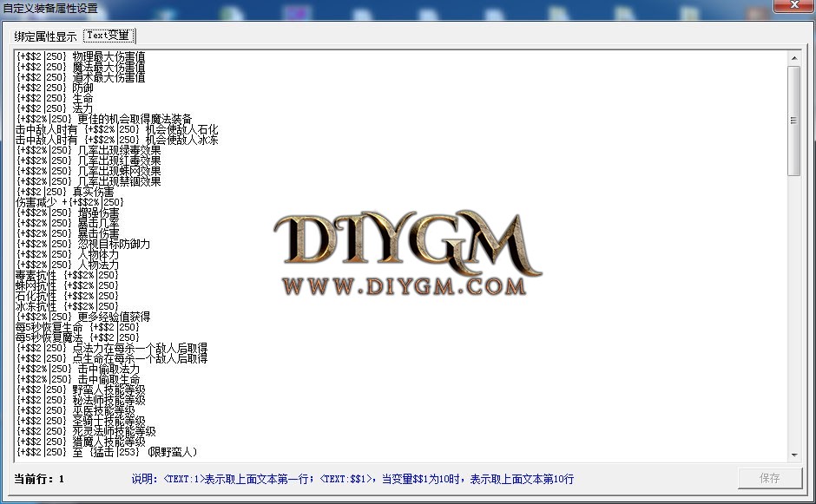This screenshot has width=816, height=504.
Task: Click the line 机会使敌人冰冻
Action: [117, 140]
